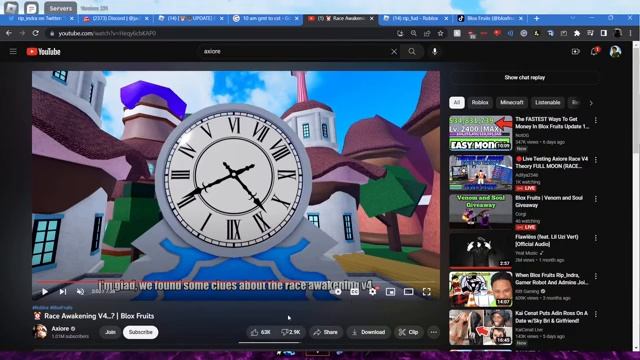Show chat replay panel
The height and width of the screenshot is (360, 640).
click(x=524, y=78)
